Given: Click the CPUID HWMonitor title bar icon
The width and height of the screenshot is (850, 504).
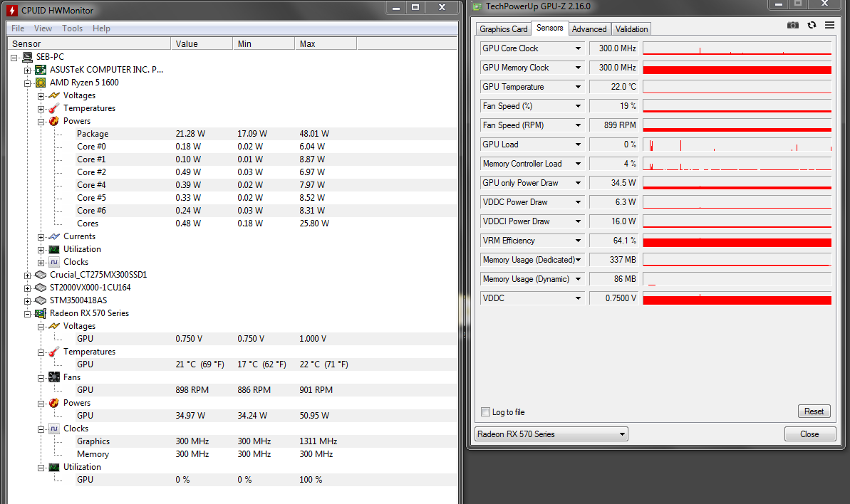Looking at the screenshot, I should click(x=12, y=10).
